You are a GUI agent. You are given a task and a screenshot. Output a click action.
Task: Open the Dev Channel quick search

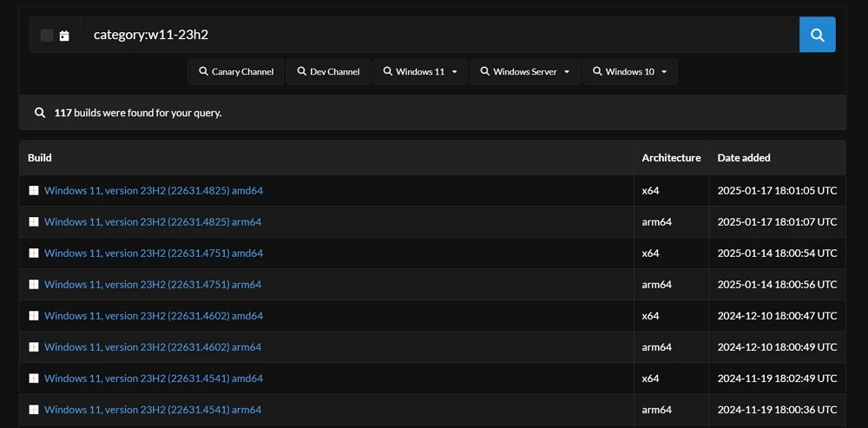(x=328, y=71)
